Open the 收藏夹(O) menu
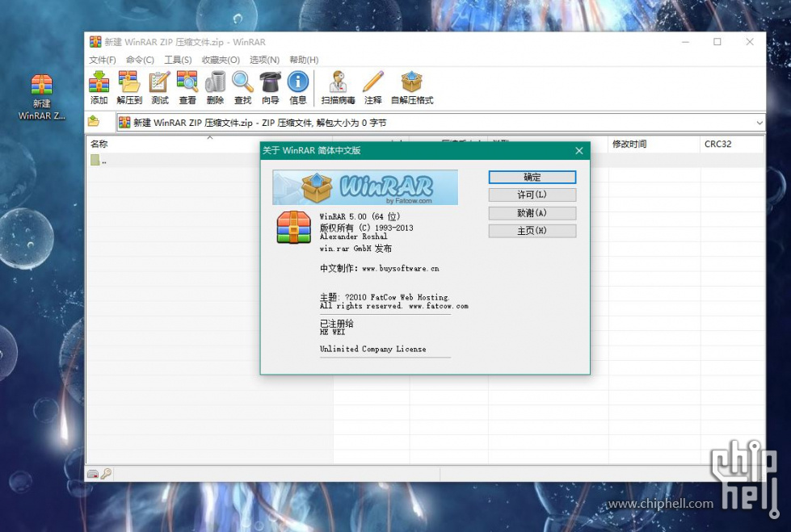Image resolution: width=791 pixels, height=532 pixels. click(x=221, y=60)
